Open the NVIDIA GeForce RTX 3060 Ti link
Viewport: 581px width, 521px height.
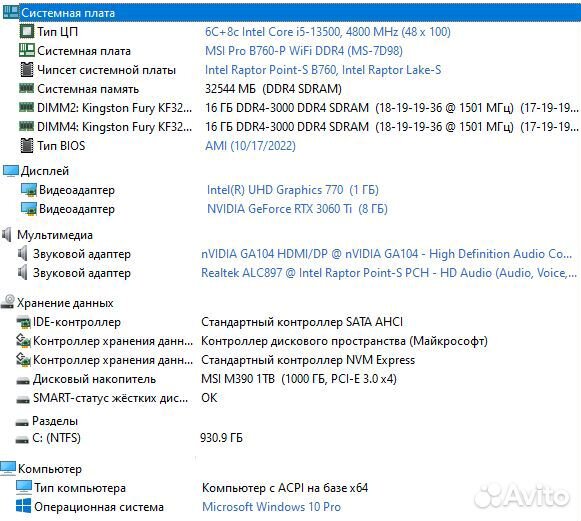(297, 209)
